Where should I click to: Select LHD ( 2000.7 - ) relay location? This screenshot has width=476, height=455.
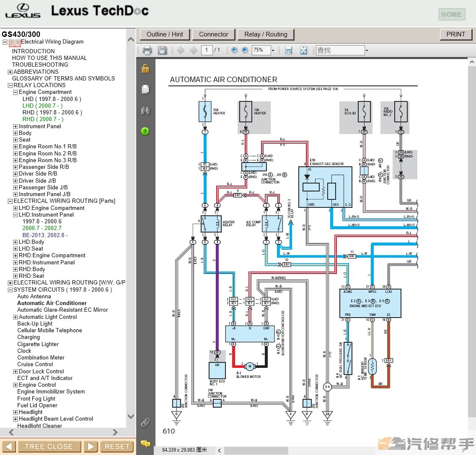[42, 106]
